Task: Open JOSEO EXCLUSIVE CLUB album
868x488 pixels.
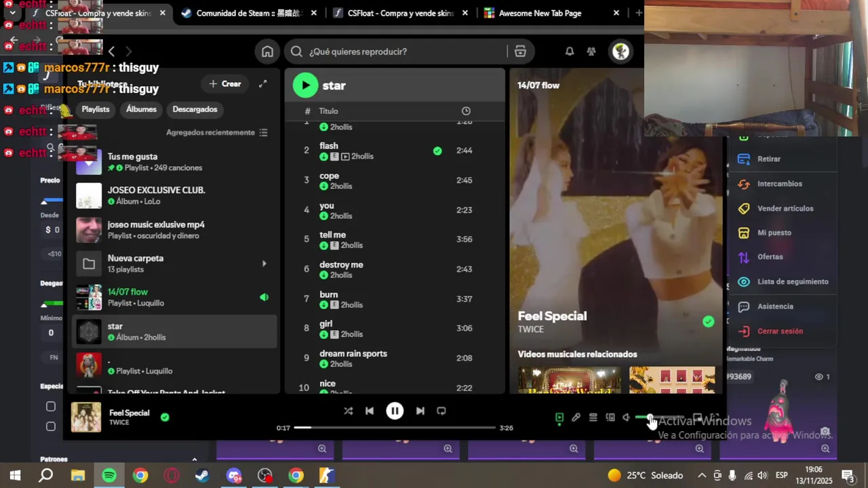Action: click(x=174, y=196)
